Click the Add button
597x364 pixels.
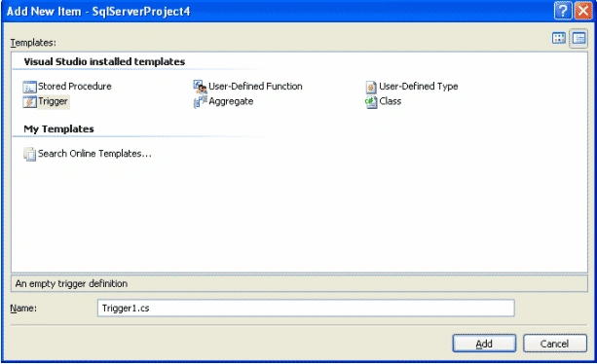(484, 344)
